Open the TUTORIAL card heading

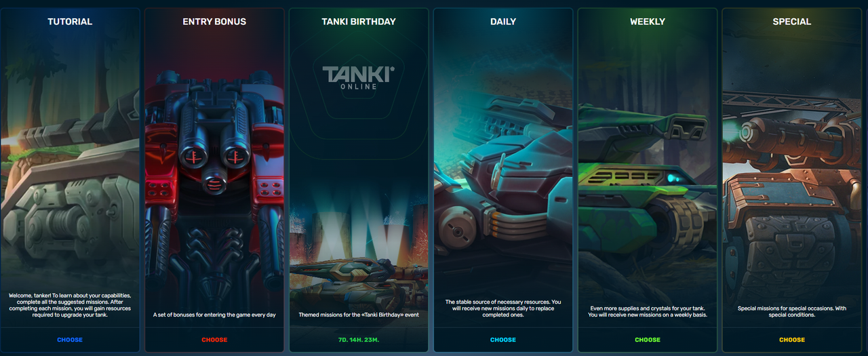70,22
